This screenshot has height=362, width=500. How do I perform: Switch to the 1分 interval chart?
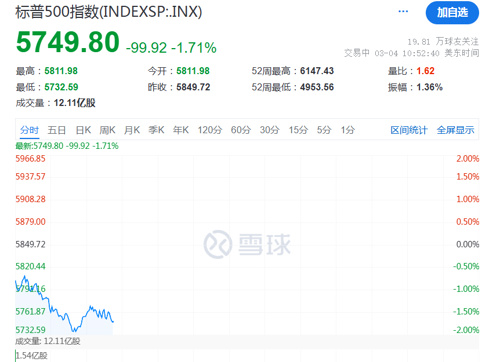[x=348, y=130]
